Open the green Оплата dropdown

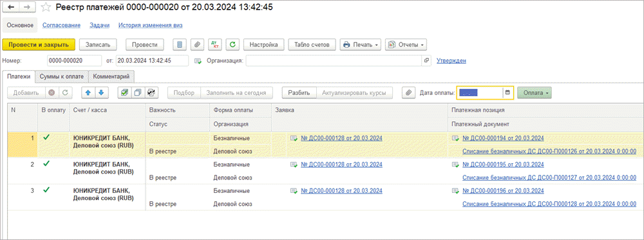coord(535,93)
